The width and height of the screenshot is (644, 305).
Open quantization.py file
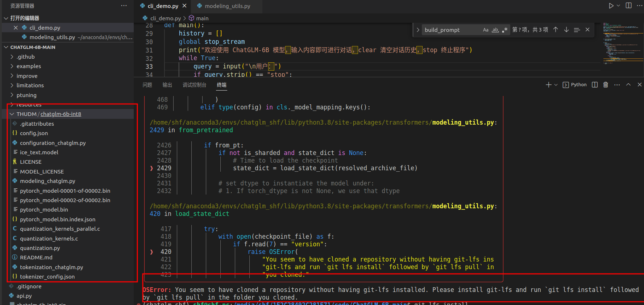(68, 248)
